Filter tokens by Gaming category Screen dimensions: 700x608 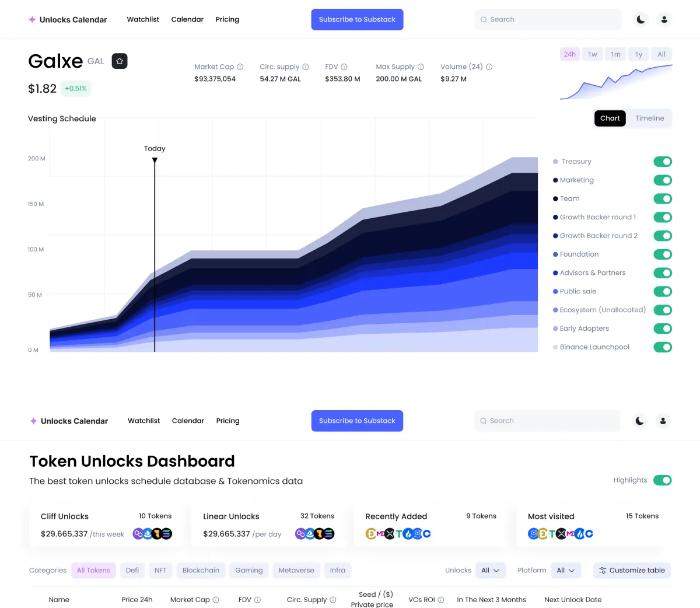[249, 570]
